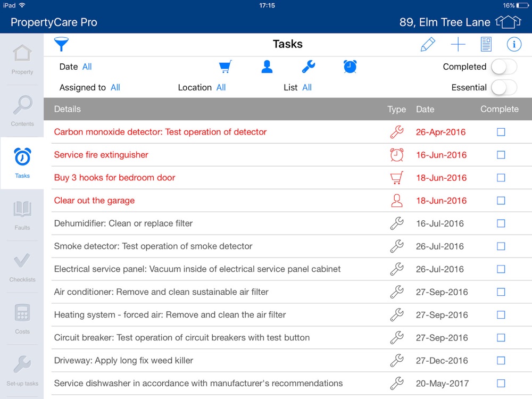Tap the house icon beside Elm Tree Lane
This screenshot has height=399, width=532.
point(508,22)
